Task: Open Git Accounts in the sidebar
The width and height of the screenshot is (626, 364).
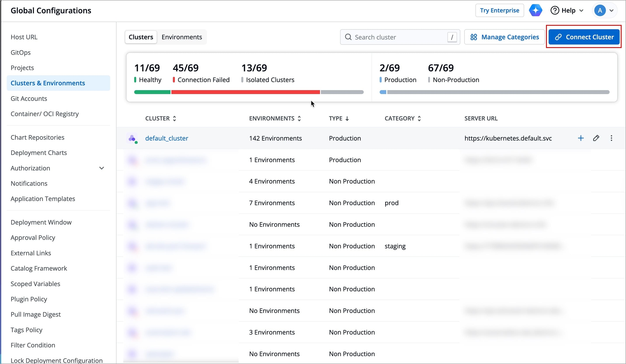Action: point(29,98)
